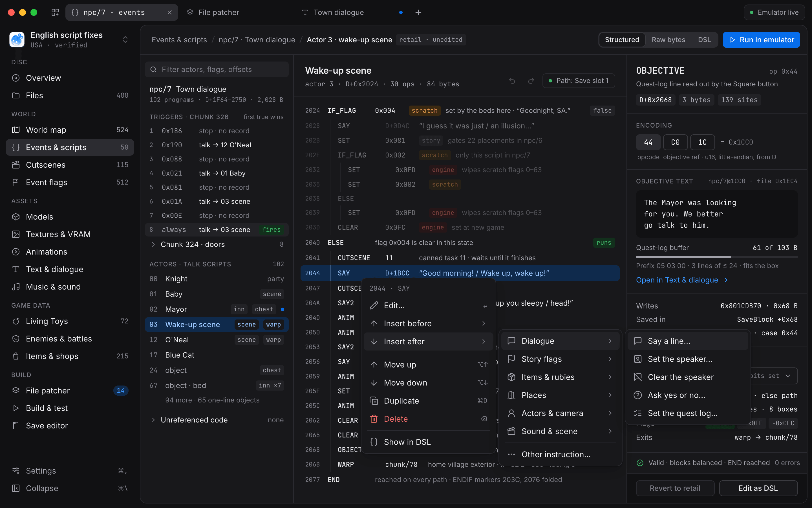Image resolution: width=812 pixels, height=508 pixels.
Task: Collapse the sidebar with Collapse item
Action: (70, 488)
